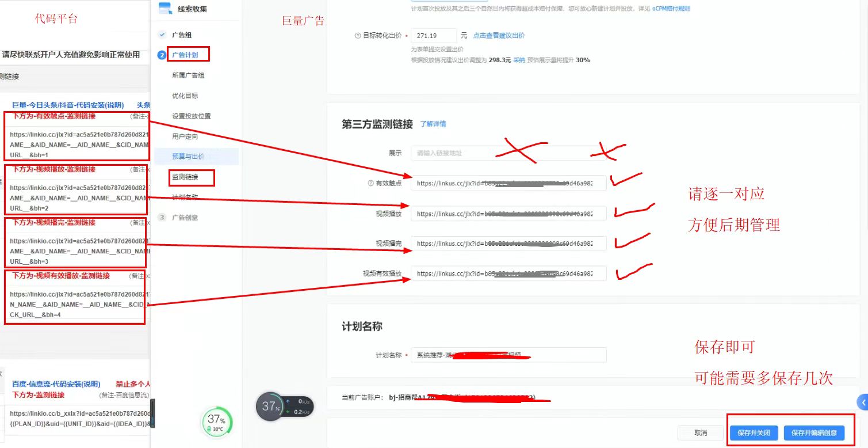Click the 展示 link address input field

click(508, 153)
